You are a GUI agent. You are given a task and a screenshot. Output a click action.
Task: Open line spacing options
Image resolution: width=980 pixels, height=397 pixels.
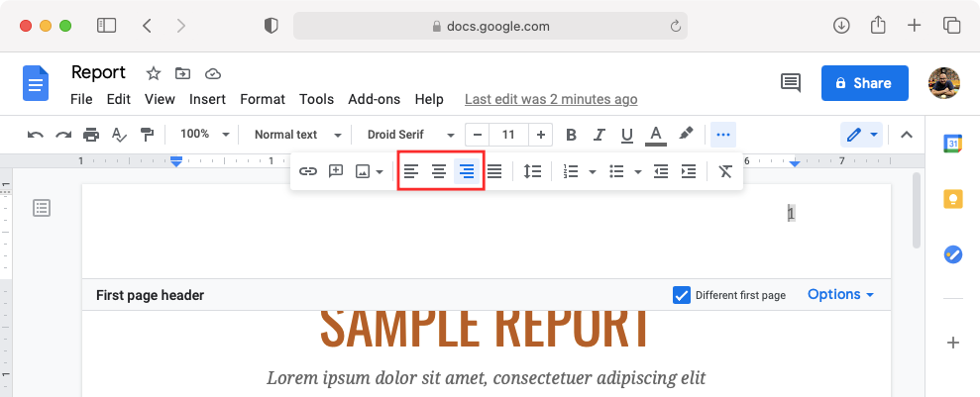pyautogui.click(x=533, y=171)
